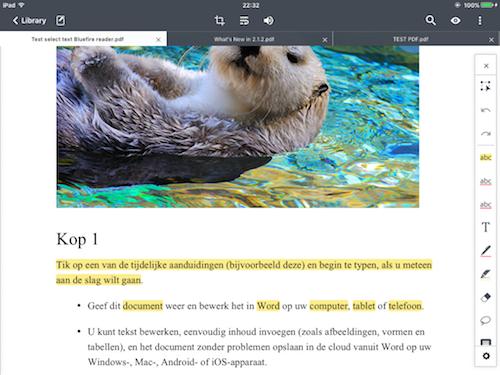Screen dimensions: 500x375
Task: Tap the paragraph starting "U kunt tekst bewerken"
Action: [x=259, y=347]
